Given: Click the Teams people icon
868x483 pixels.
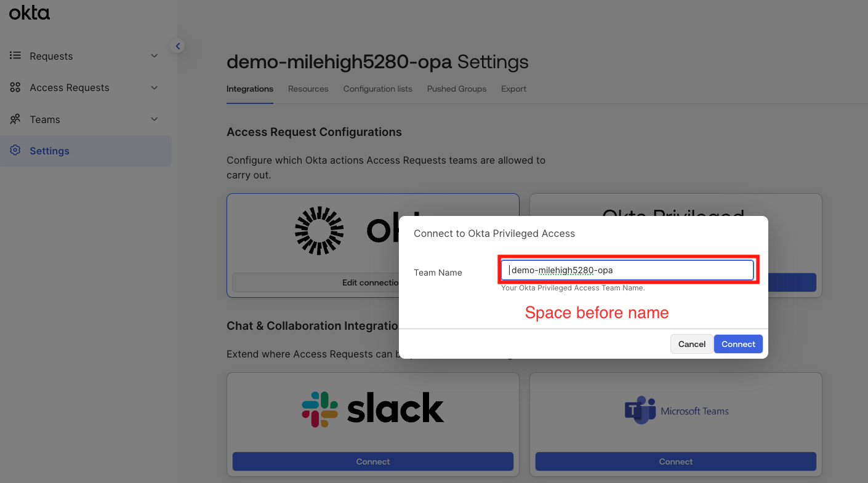Looking at the screenshot, I should click(15, 119).
